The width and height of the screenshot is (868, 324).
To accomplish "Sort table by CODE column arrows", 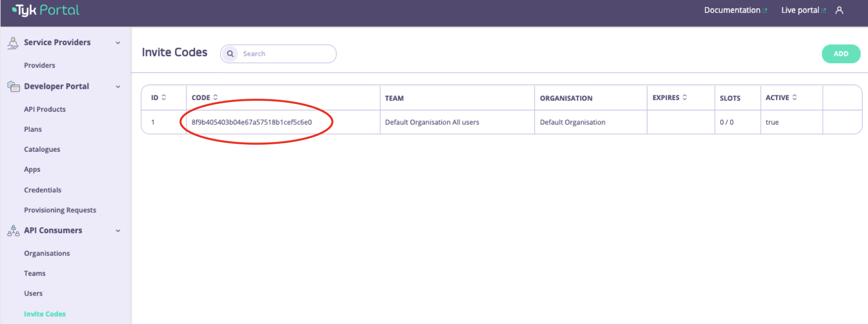I will coord(215,97).
